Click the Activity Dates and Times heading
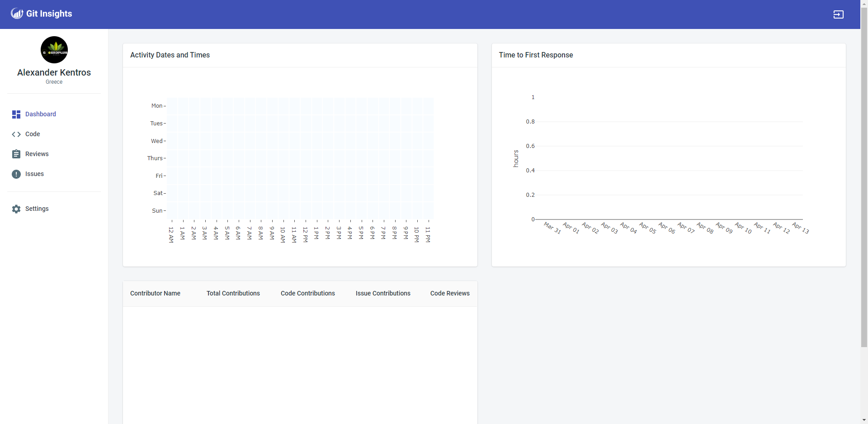The height and width of the screenshot is (424, 868). (x=170, y=55)
